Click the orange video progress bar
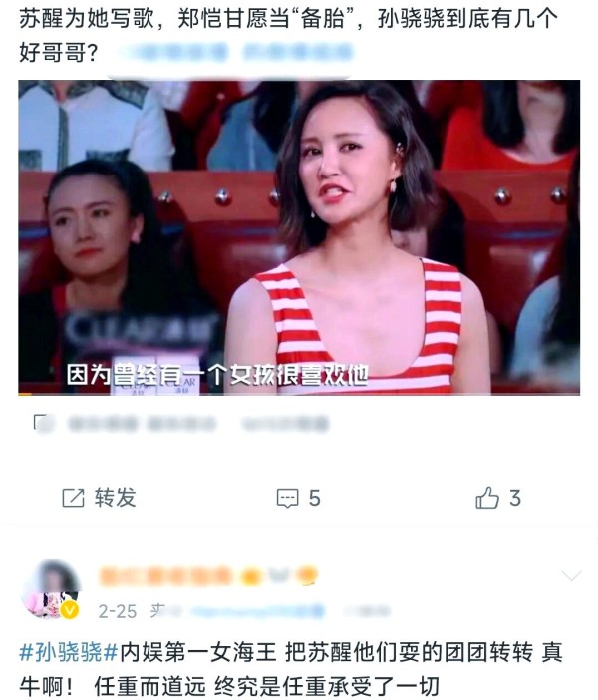The image size is (598, 700). pyautogui.click(x=25, y=394)
